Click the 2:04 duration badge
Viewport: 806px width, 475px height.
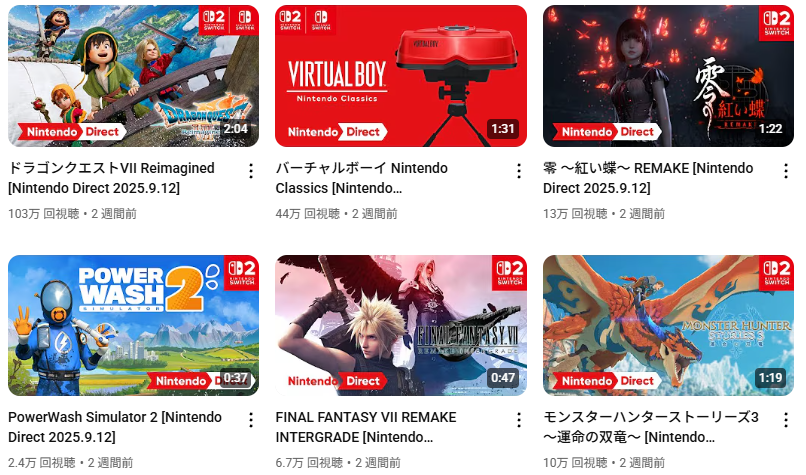click(235, 129)
